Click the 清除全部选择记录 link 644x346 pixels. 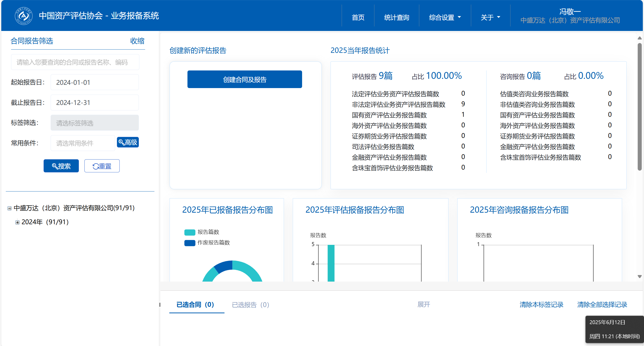point(602,305)
